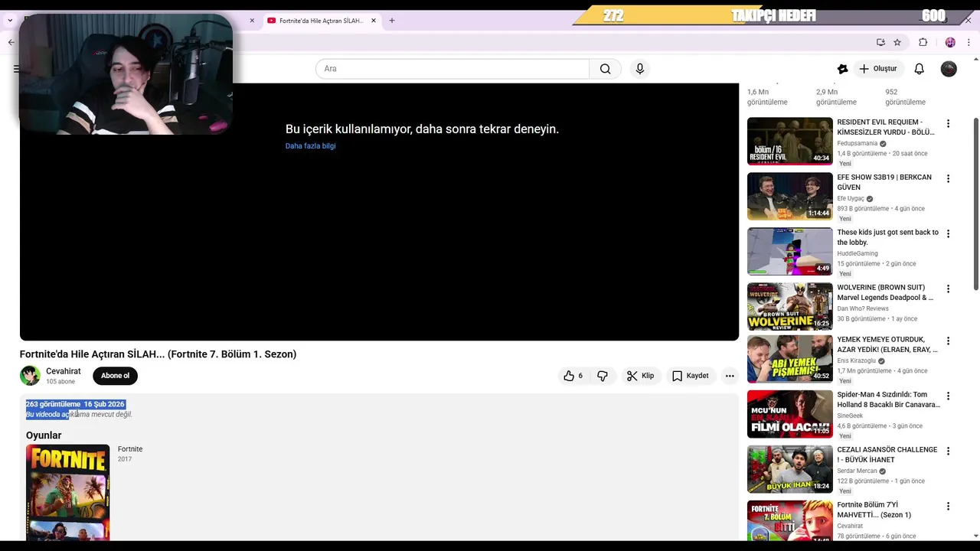Open options for Wolverine video
The height and width of the screenshot is (551, 980).
948,289
